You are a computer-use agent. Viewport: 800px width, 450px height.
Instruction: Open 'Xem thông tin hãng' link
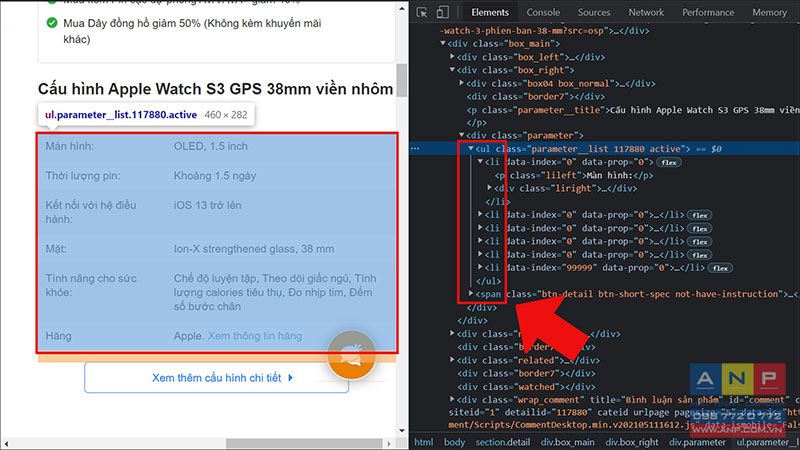coord(255,336)
